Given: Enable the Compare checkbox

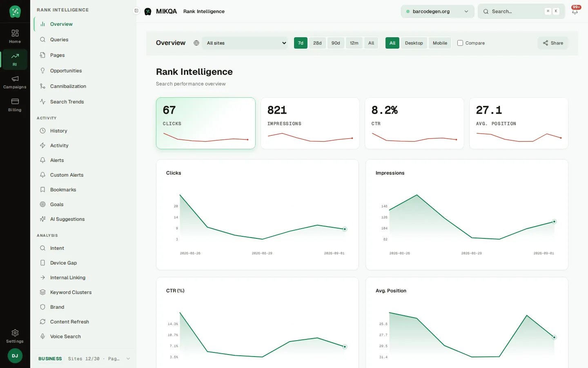Looking at the screenshot, I should [x=460, y=43].
